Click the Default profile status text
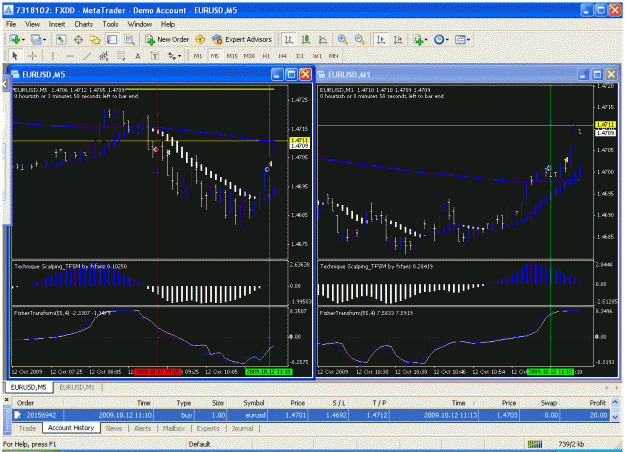 click(199, 444)
